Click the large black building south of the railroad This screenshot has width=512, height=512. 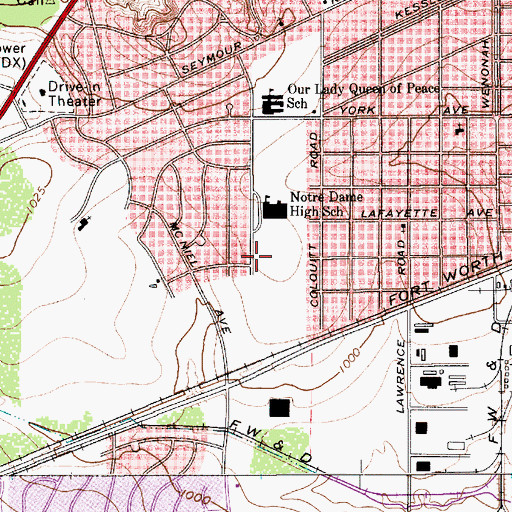279,408
